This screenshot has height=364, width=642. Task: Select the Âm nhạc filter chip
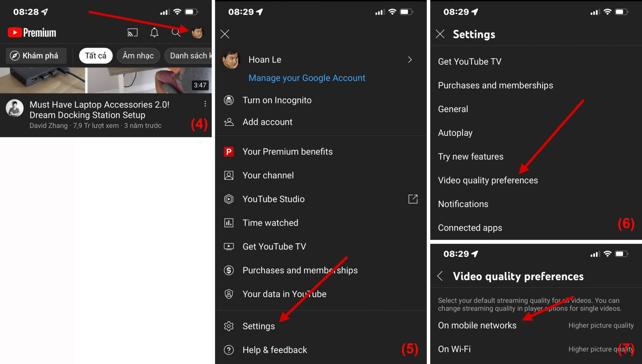[x=138, y=55]
